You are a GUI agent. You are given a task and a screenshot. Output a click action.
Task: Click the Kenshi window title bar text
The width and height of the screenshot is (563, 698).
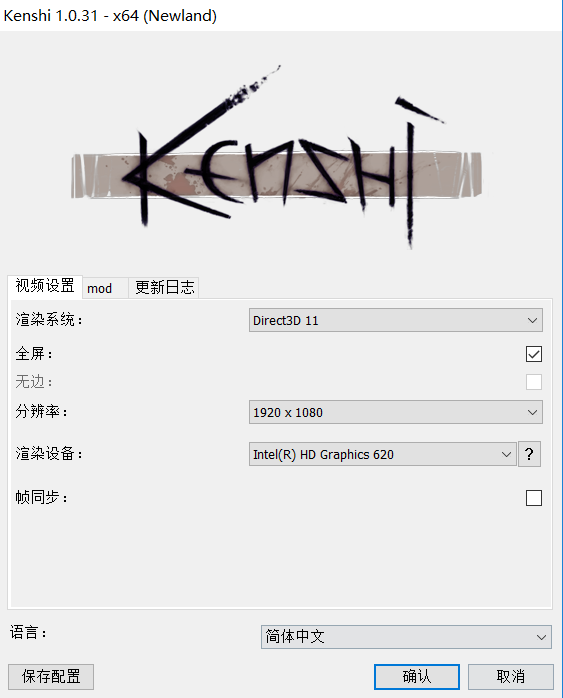pos(110,16)
